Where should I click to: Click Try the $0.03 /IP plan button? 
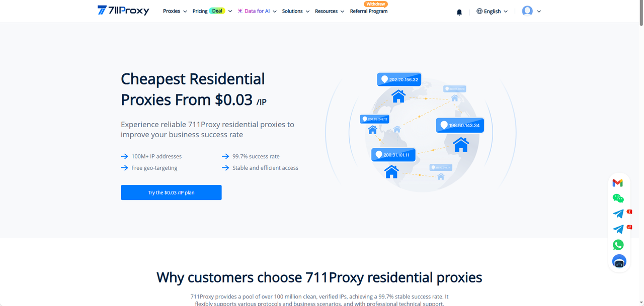171,192
